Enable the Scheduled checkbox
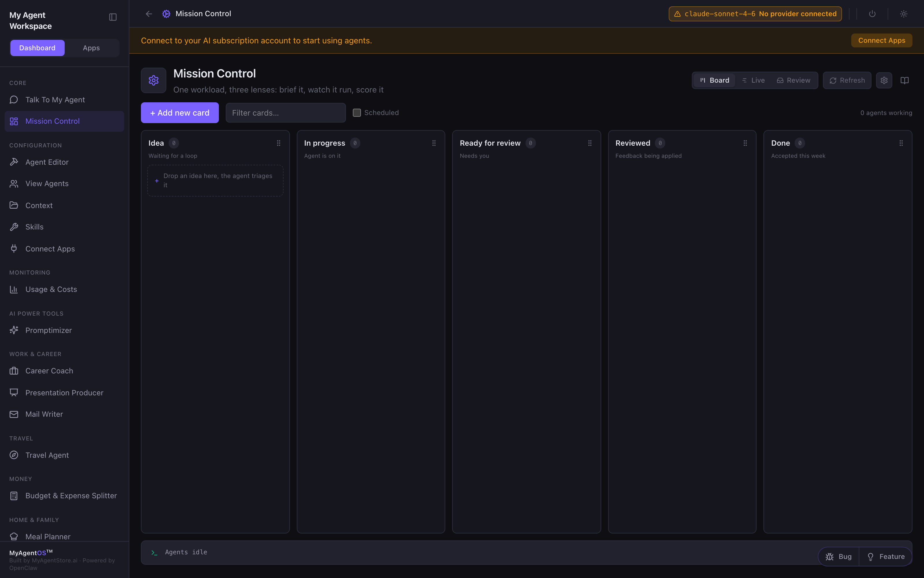Screen dimensions: 924x578 (x=357, y=113)
